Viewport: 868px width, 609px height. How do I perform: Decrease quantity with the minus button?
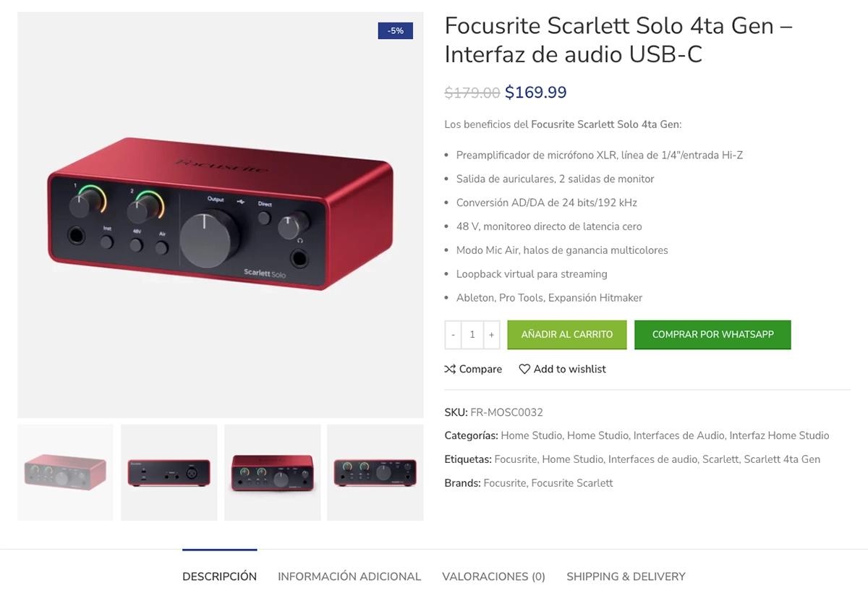click(453, 335)
